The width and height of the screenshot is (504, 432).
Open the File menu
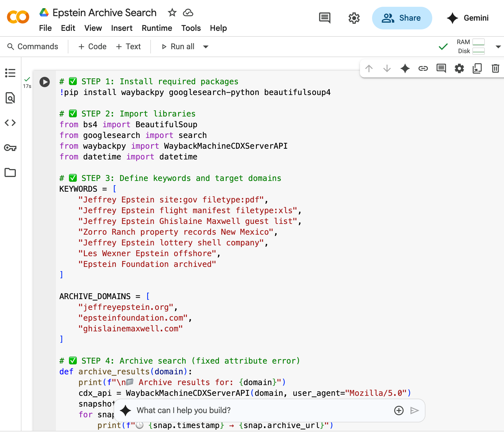(45, 28)
